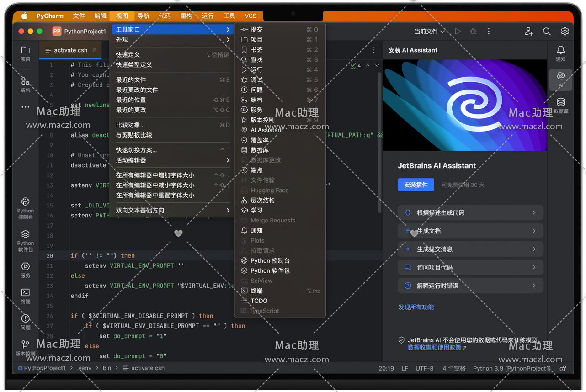Click the 通知 bell icon on right

(x=561, y=50)
